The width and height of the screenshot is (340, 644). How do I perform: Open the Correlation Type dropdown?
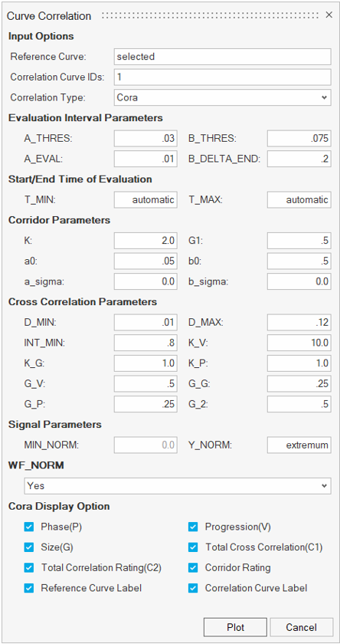tap(222, 98)
